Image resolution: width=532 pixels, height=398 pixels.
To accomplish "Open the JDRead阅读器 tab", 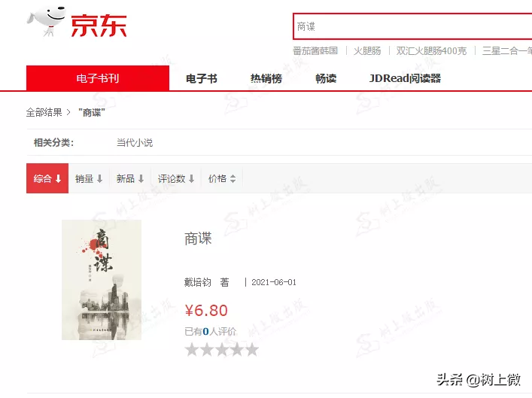I will point(405,79).
